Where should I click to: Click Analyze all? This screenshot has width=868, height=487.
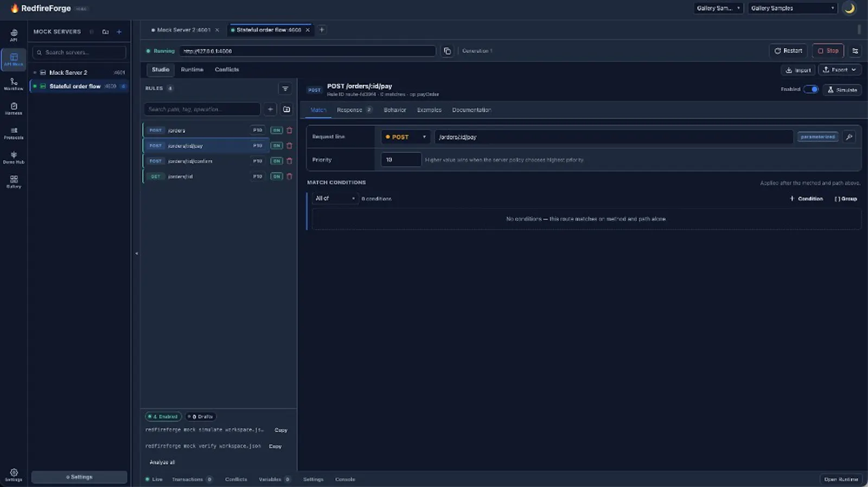tap(162, 462)
